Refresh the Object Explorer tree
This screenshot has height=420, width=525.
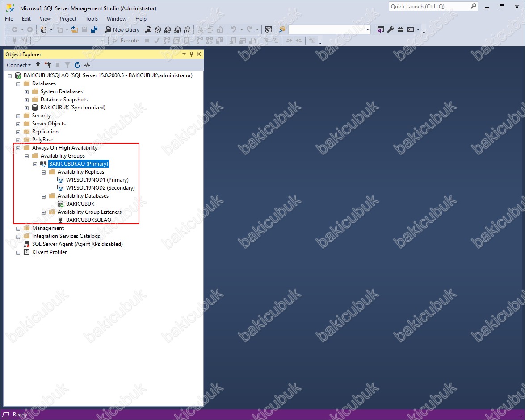pyautogui.click(x=77, y=65)
